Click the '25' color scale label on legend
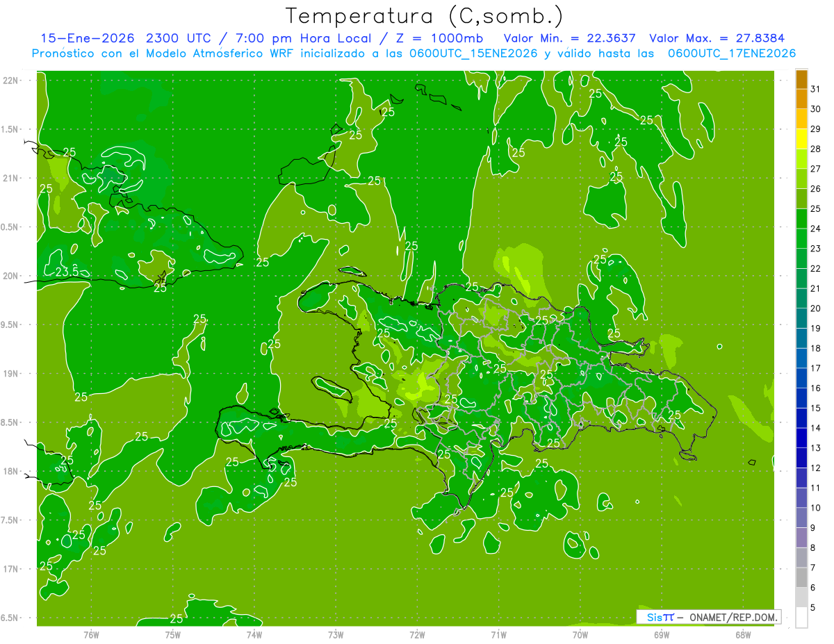834x644 pixels. (x=815, y=208)
